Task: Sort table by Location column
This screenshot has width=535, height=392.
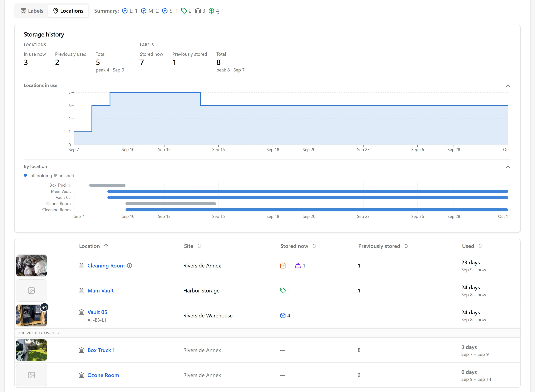Action: click(93, 246)
